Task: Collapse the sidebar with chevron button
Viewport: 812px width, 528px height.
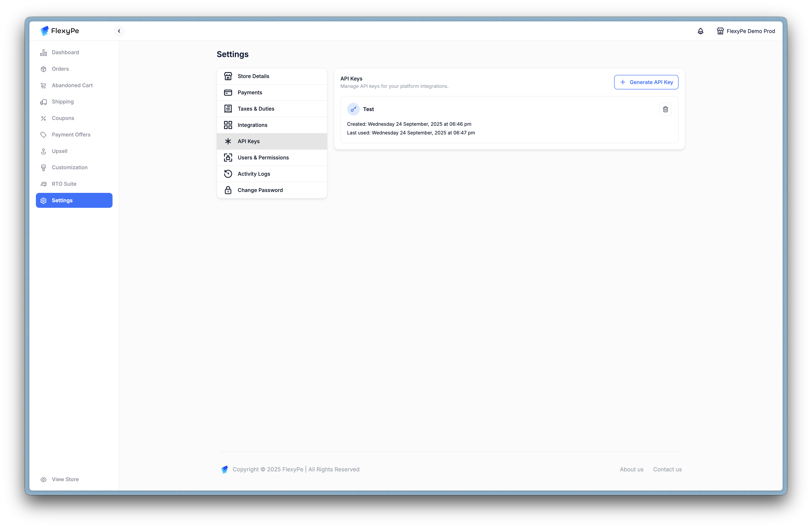Action: (x=119, y=31)
